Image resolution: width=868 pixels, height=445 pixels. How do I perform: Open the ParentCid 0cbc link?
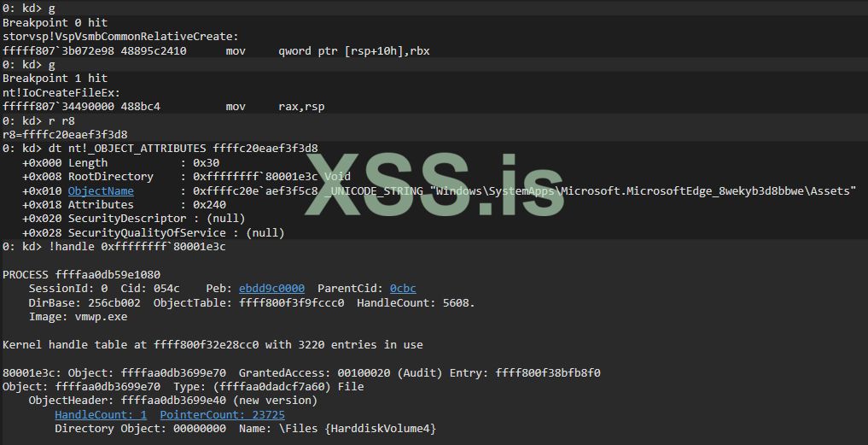coord(403,288)
